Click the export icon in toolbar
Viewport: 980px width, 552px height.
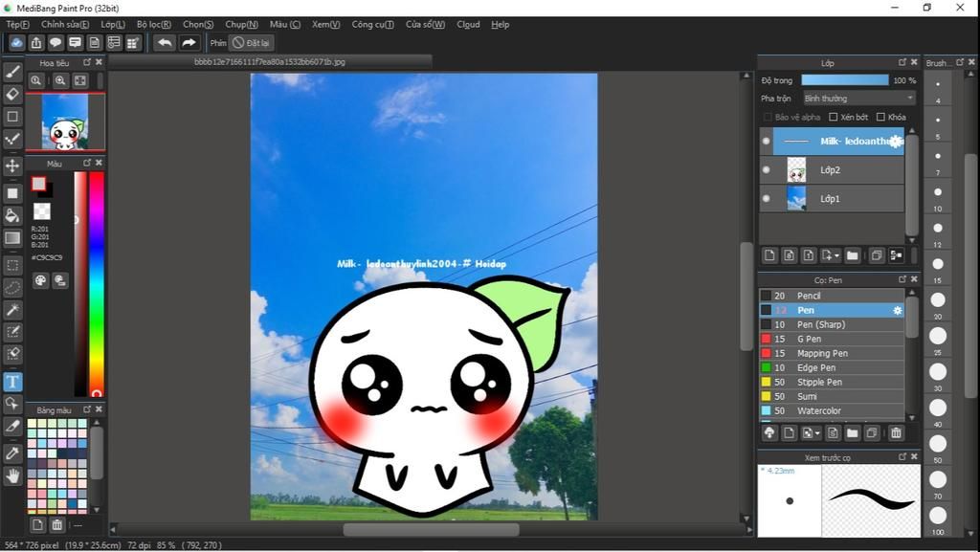point(36,42)
